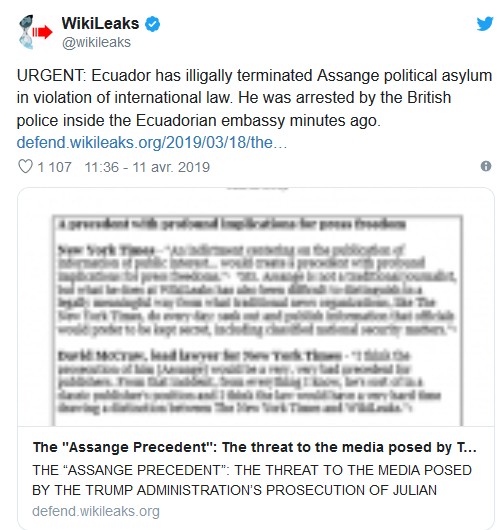Viewport: 497px width, 530px height.
Task: Follow the defend.wikileaks.org/2019/03/18 link
Action: pyautogui.click(x=152, y=143)
